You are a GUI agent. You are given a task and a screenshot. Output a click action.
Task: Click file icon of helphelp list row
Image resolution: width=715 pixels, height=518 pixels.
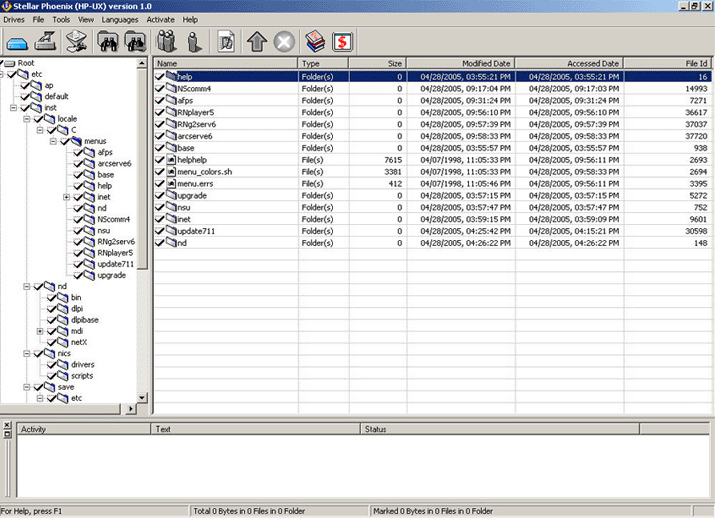tap(171, 160)
